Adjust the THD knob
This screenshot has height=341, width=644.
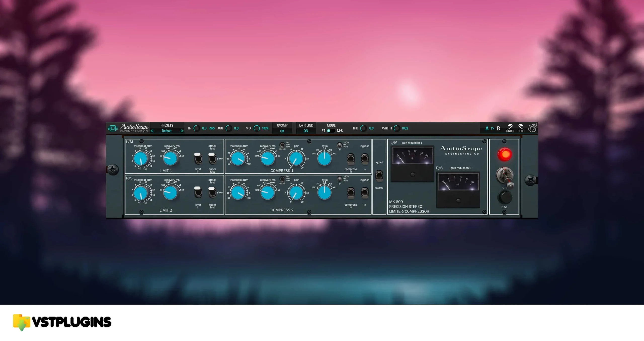click(x=363, y=128)
